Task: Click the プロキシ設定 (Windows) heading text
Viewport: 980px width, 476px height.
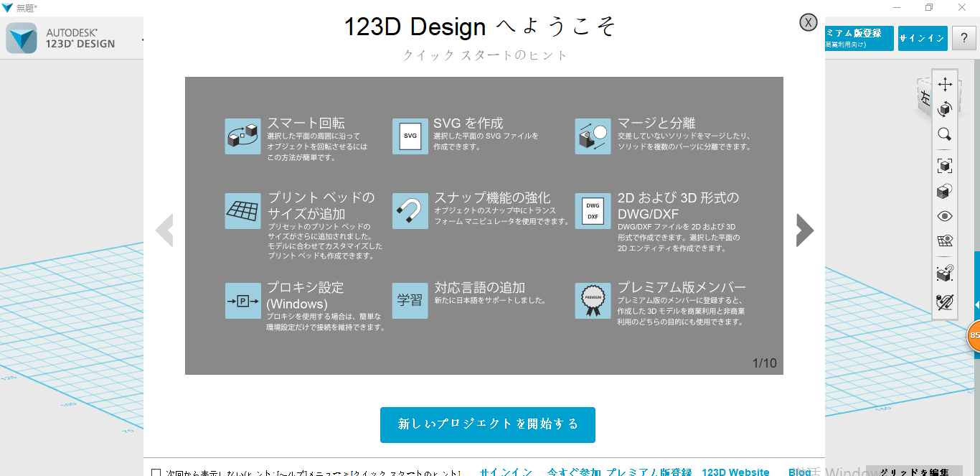Action: (306, 295)
